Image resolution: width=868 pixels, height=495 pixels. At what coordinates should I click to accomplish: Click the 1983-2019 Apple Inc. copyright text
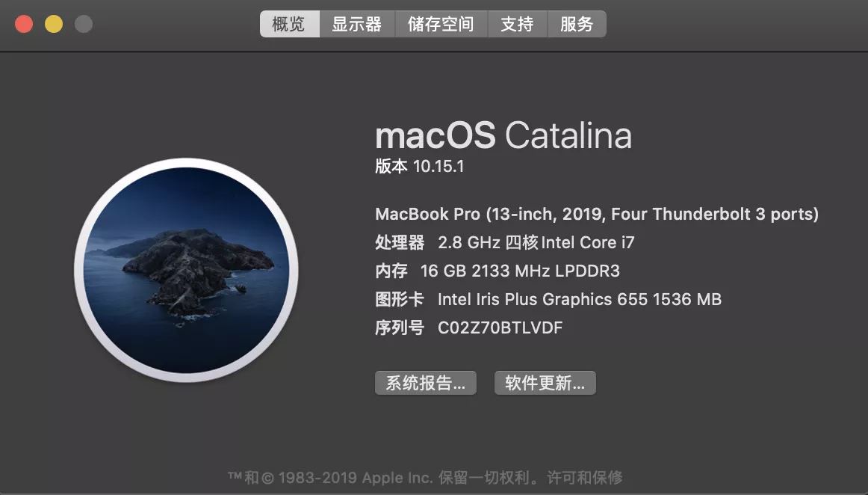click(x=355, y=477)
